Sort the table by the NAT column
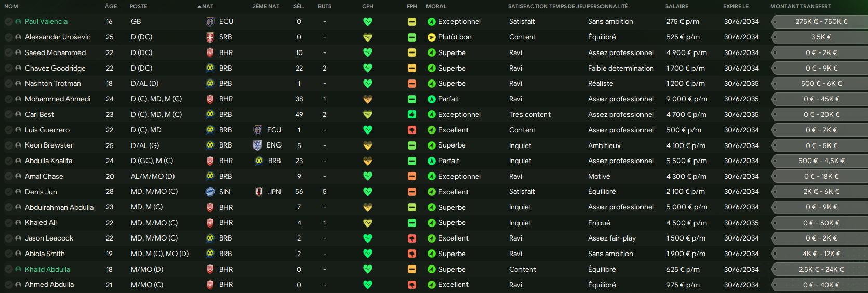 [x=207, y=6]
